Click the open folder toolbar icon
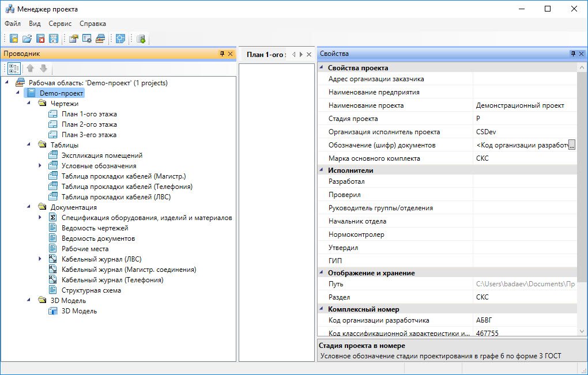Viewport: 588px width, 375px height. pos(27,39)
